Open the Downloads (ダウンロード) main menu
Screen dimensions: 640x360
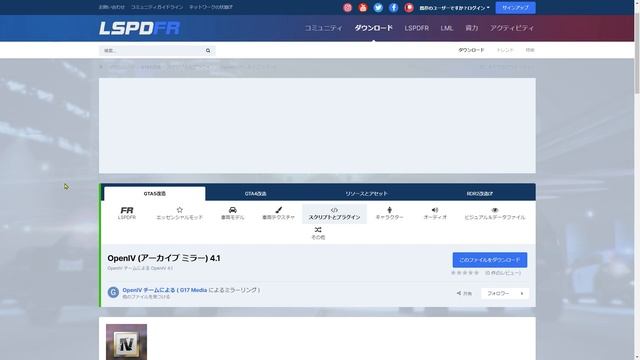[373, 28]
